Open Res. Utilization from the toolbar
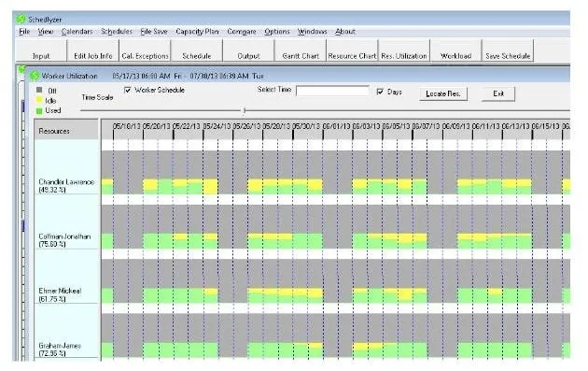 tap(404, 50)
